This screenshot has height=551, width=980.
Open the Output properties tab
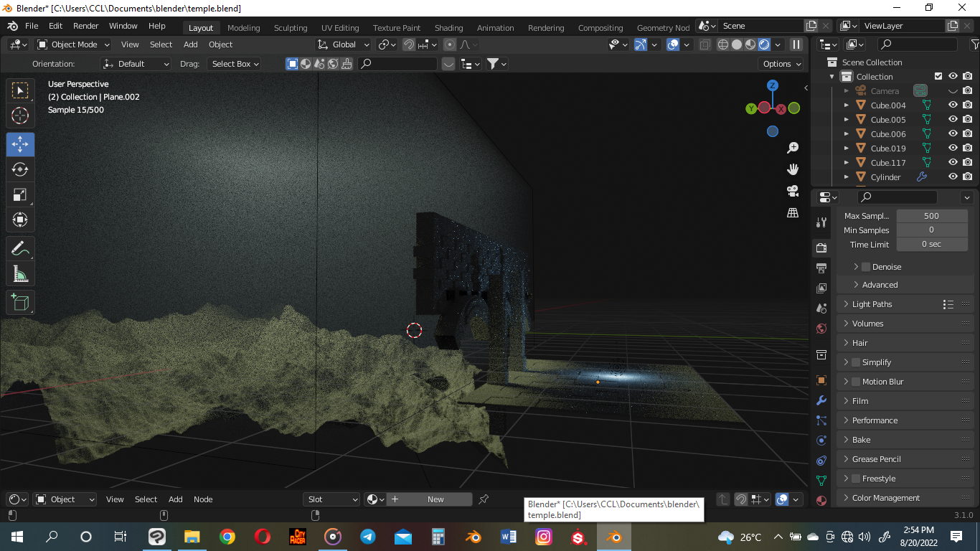pos(821,268)
